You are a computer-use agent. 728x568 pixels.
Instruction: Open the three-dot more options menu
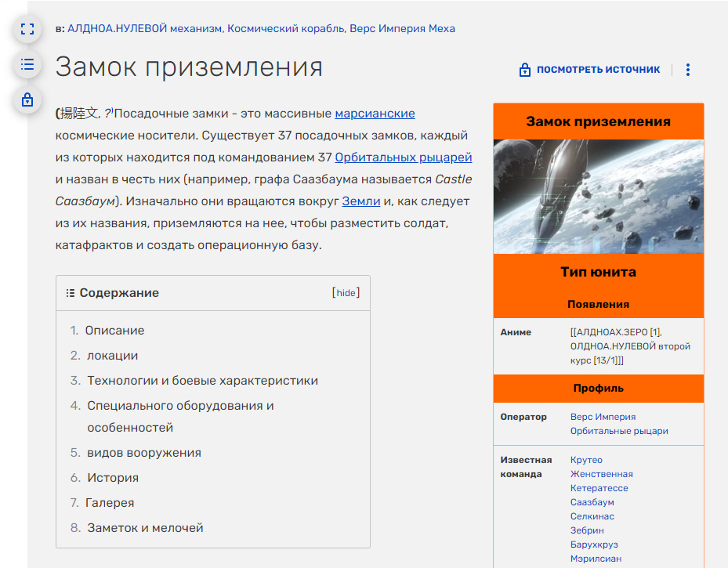click(688, 70)
